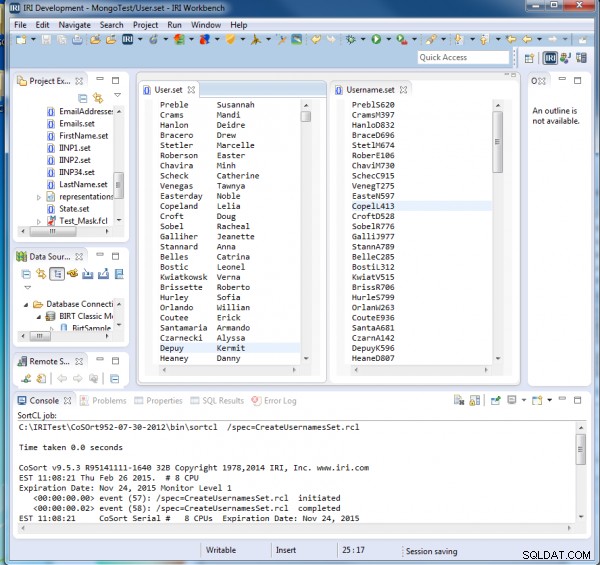Expand Test_Mask.fcl tree item
This screenshot has width=600, height=565.
coord(39,221)
